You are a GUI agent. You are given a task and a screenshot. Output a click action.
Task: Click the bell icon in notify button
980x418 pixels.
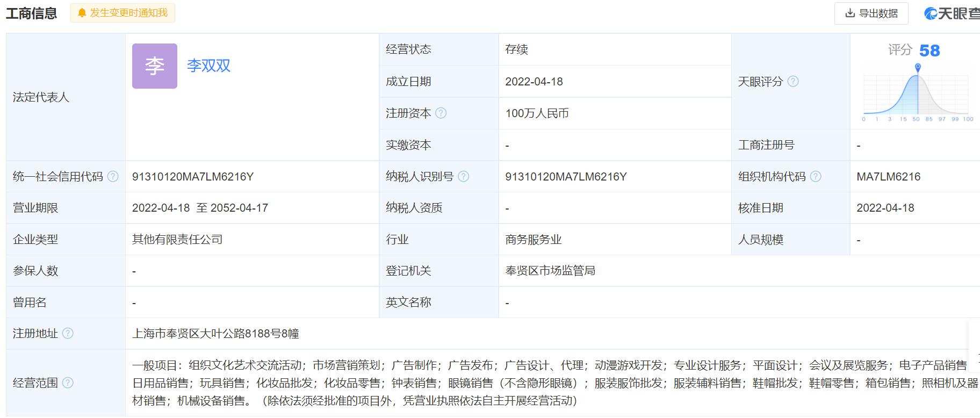point(82,13)
